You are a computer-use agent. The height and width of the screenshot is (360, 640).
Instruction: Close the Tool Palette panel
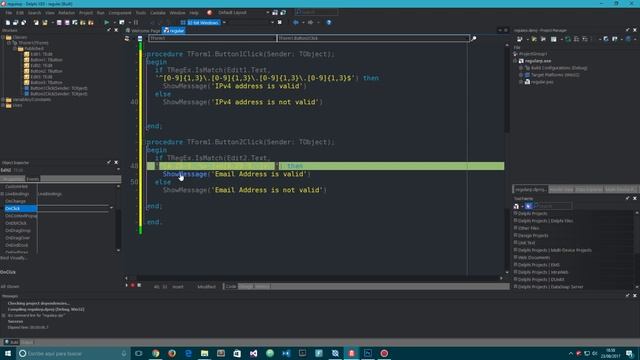(x=635, y=198)
